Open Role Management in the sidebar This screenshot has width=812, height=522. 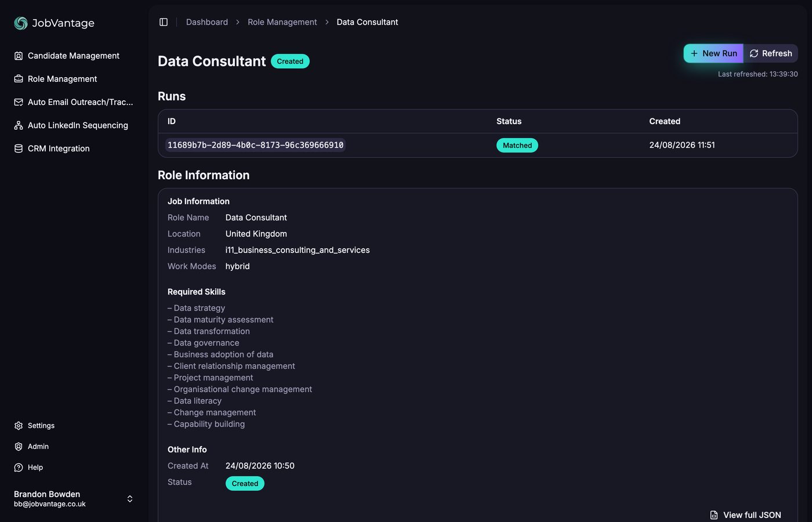click(x=74, y=79)
